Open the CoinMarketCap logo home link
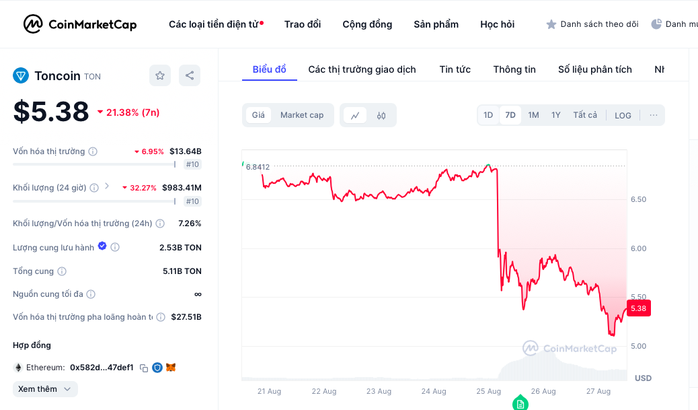 click(80, 24)
